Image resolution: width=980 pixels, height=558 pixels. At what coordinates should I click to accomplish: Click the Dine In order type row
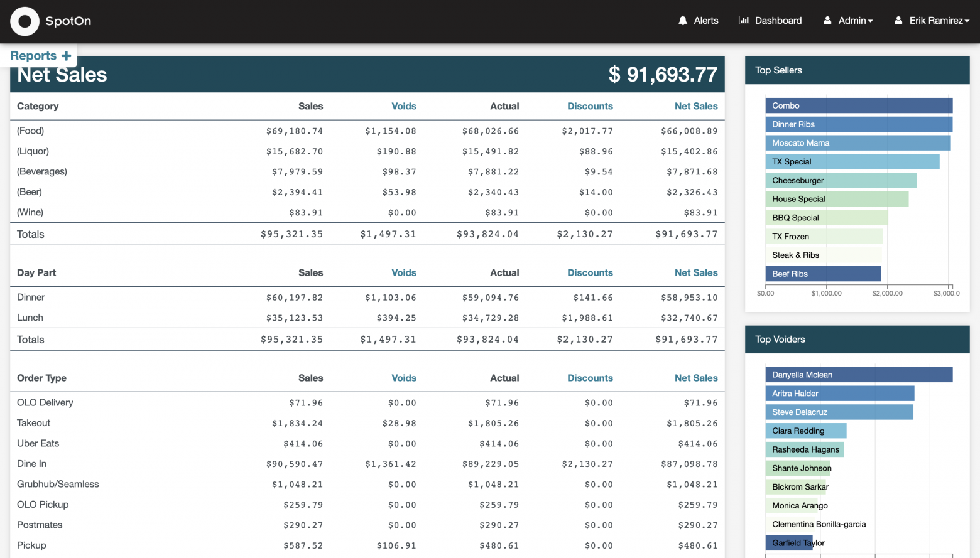coord(32,464)
